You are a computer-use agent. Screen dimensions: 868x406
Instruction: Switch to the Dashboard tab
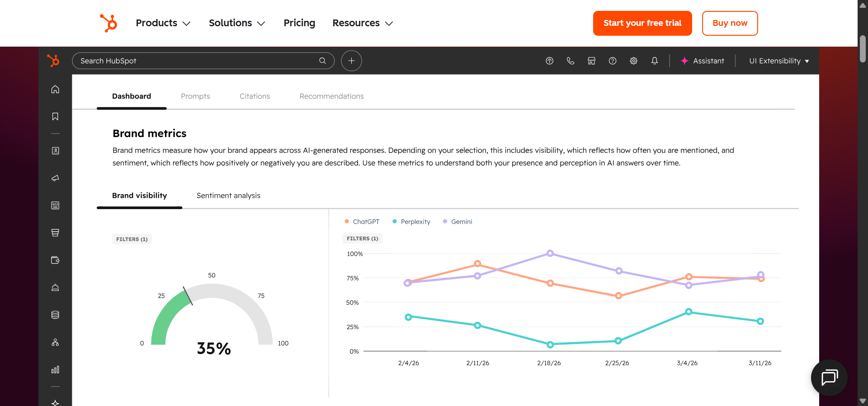pyautogui.click(x=132, y=96)
